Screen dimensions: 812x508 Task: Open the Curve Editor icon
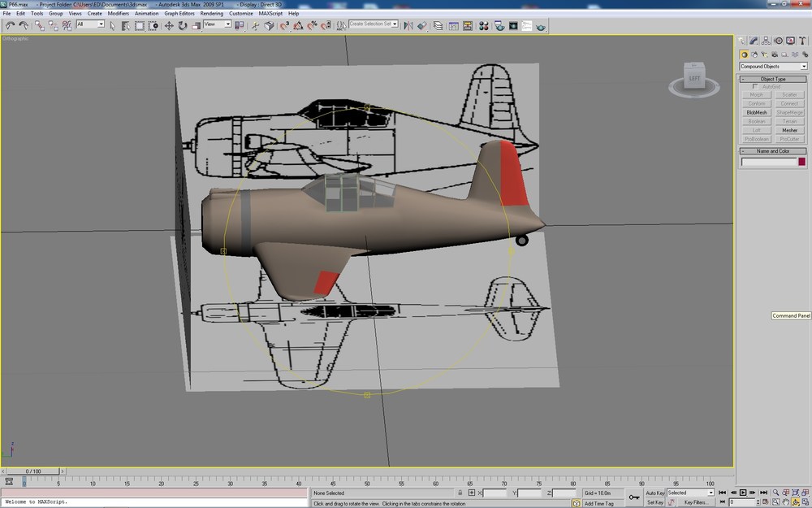[x=454, y=25]
